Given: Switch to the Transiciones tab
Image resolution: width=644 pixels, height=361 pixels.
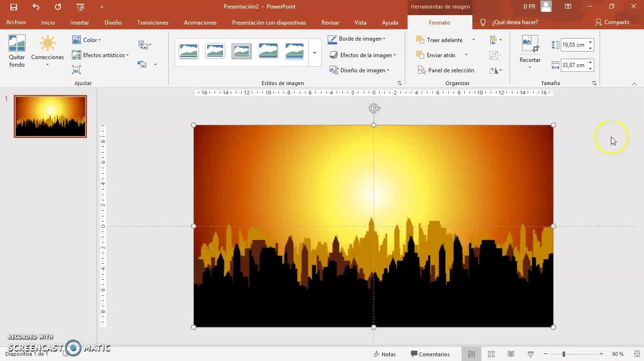Looking at the screenshot, I should [x=153, y=22].
